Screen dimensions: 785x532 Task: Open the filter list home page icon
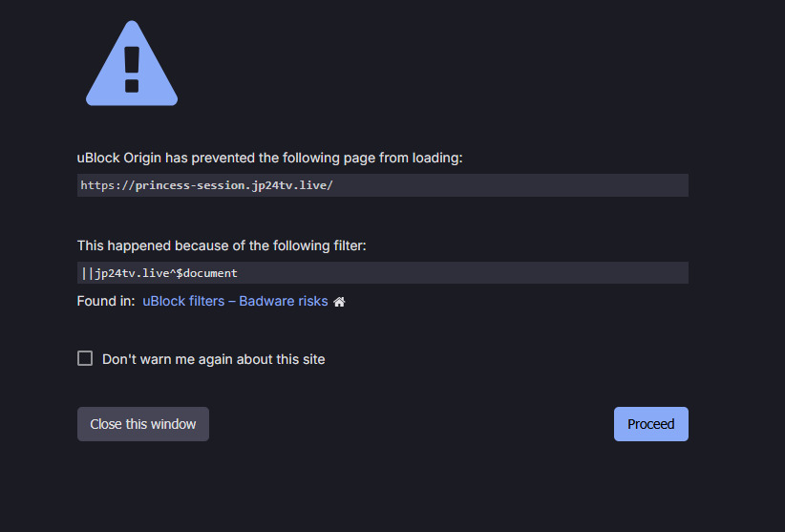click(339, 301)
